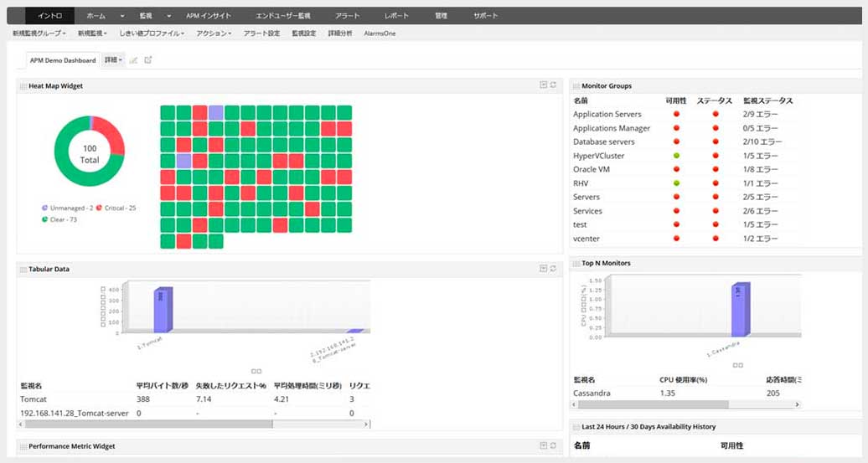
Task: Open the Application Servers monitor group link
Action: click(x=607, y=114)
